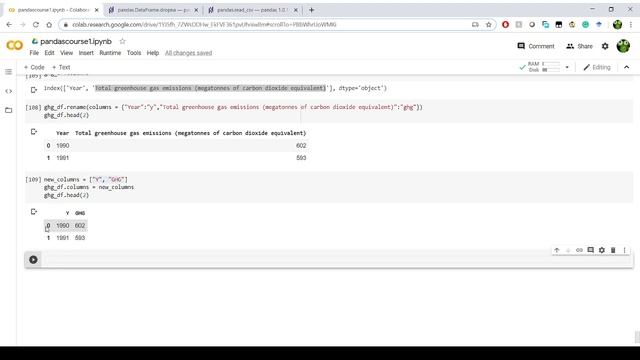640x360 pixels.
Task: Open the Comment panel
Action: (x=536, y=46)
